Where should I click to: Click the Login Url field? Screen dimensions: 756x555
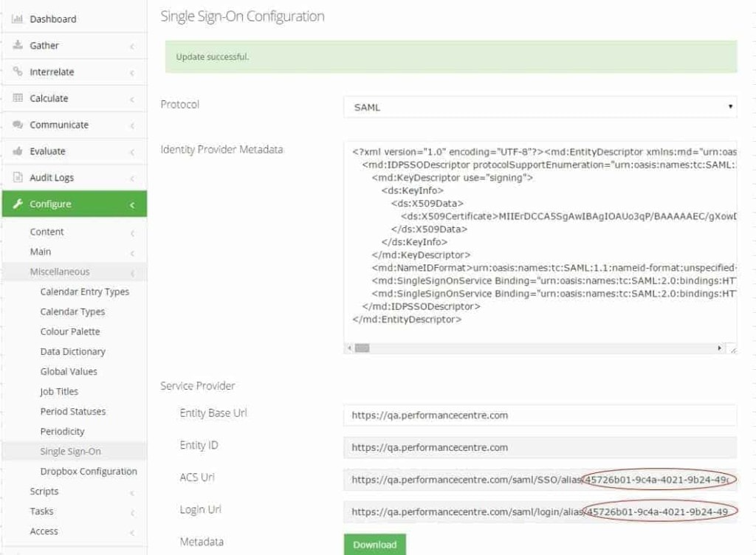tap(540, 512)
